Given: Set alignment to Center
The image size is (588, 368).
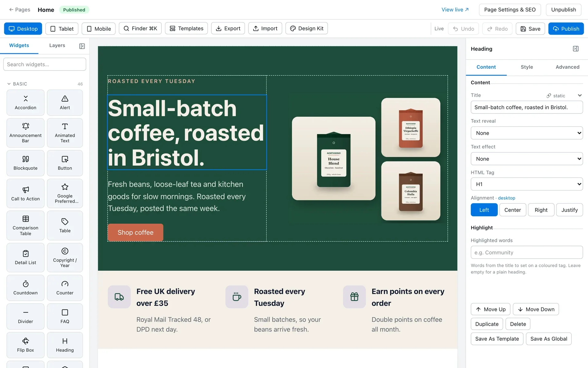Looking at the screenshot, I should (x=512, y=210).
